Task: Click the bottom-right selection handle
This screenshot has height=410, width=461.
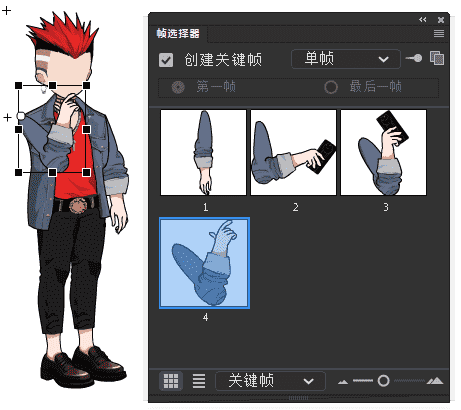Action: tap(86, 172)
